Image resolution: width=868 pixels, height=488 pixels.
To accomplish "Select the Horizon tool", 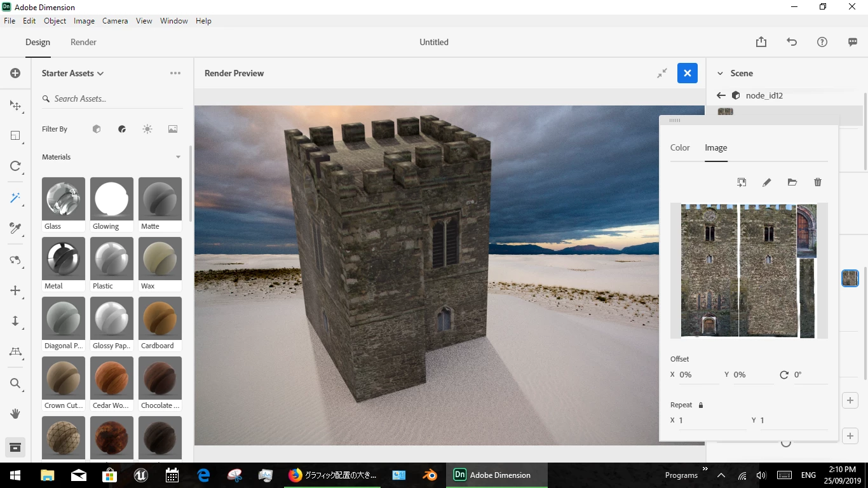I will [x=15, y=351].
